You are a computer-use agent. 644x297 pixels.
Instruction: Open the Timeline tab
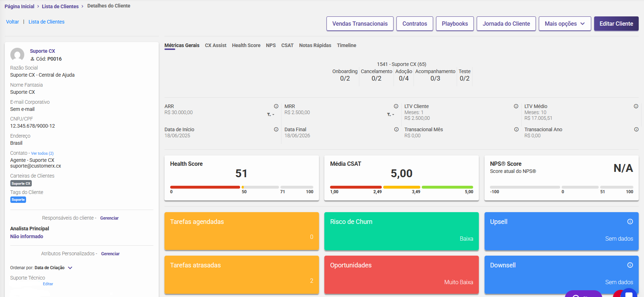[x=346, y=45]
